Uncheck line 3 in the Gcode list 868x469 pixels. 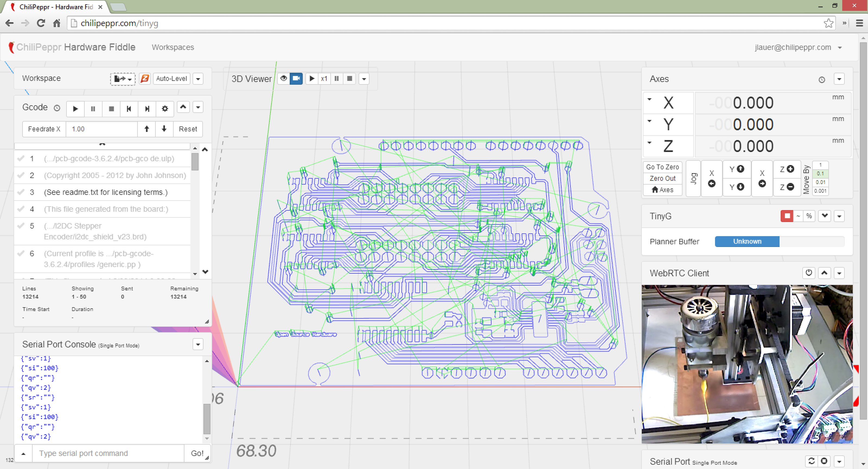21,192
